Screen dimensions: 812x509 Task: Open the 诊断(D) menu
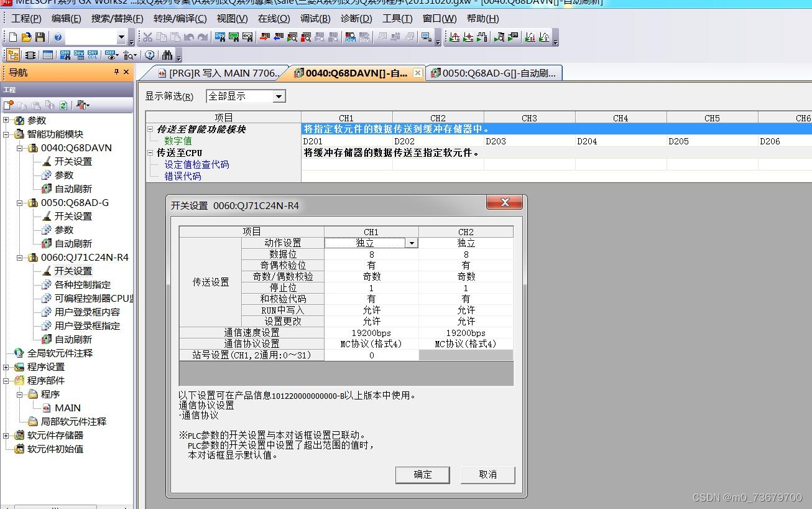[x=356, y=19]
